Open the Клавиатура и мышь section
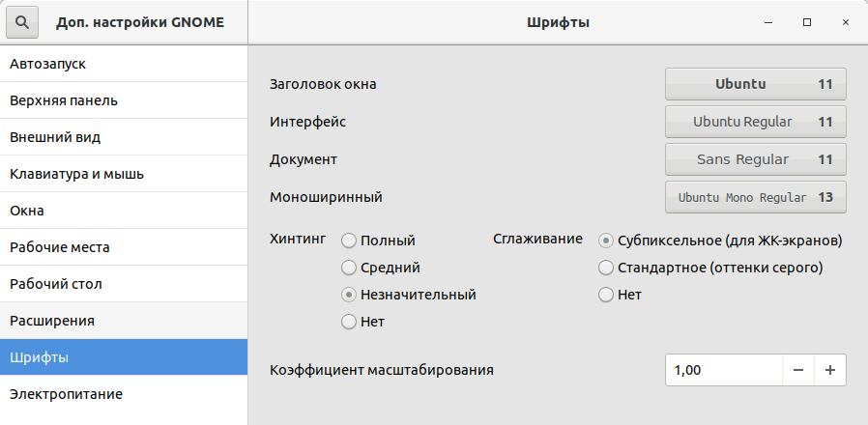 124,174
